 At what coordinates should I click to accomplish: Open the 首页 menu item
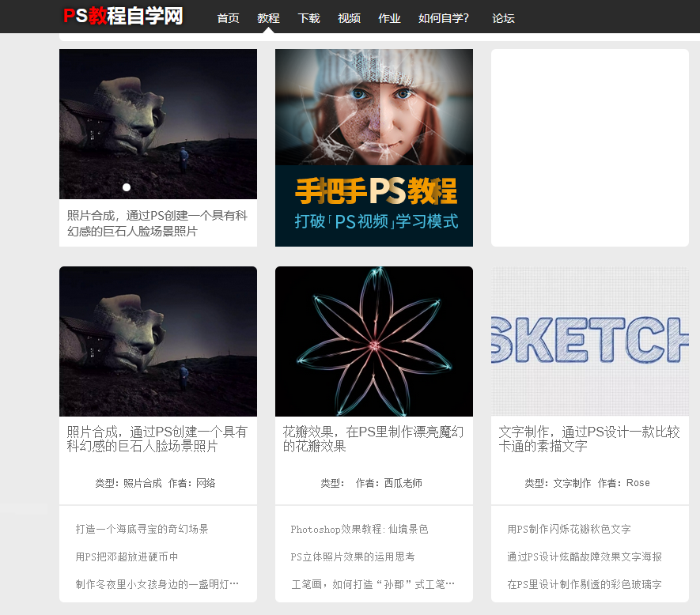(x=228, y=18)
